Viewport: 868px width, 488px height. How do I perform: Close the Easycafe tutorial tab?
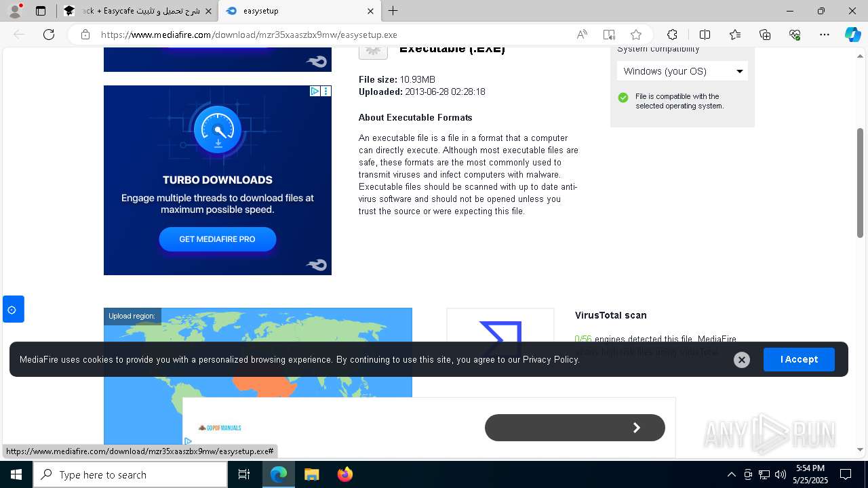coord(208,11)
